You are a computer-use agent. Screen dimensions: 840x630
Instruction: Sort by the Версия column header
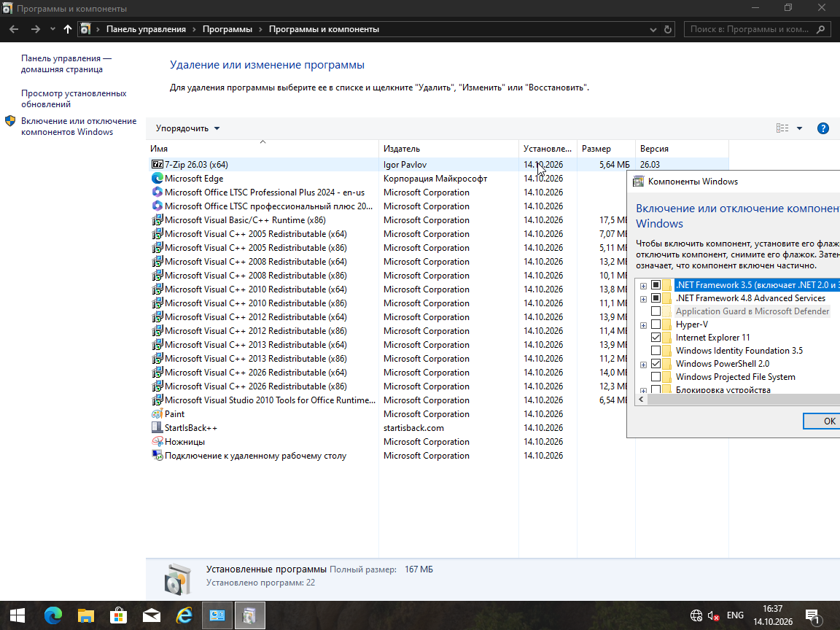(682, 149)
